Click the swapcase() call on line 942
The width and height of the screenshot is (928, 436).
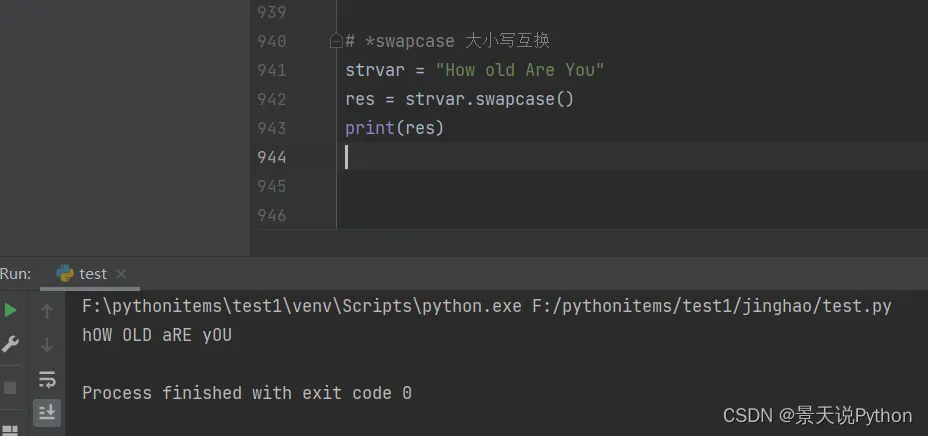[524, 99]
